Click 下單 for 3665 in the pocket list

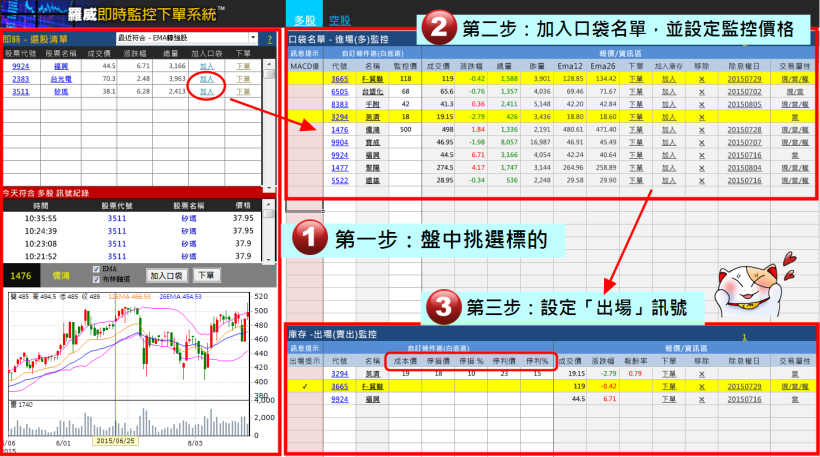click(636, 79)
